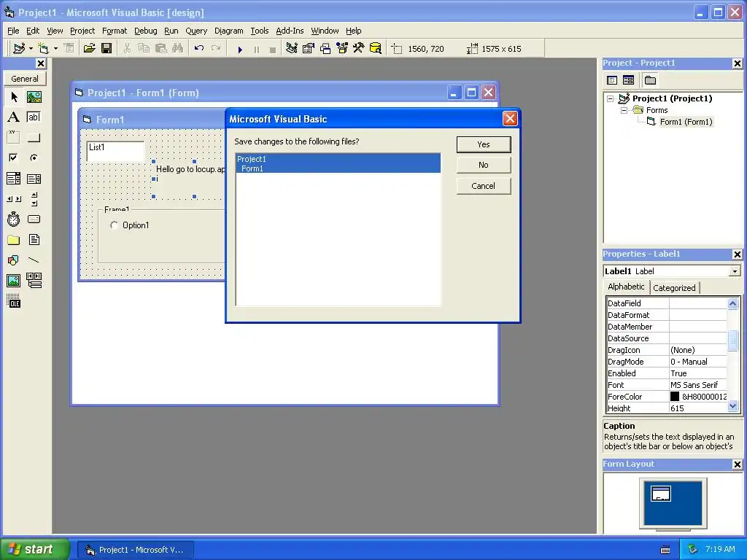Select the CheckBox tool in toolbox
Viewport: 747px width, 560px height.
tap(14, 157)
